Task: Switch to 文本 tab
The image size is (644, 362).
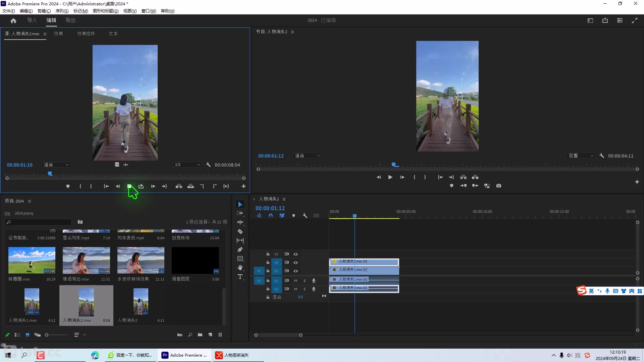Action: pos(113,34)
